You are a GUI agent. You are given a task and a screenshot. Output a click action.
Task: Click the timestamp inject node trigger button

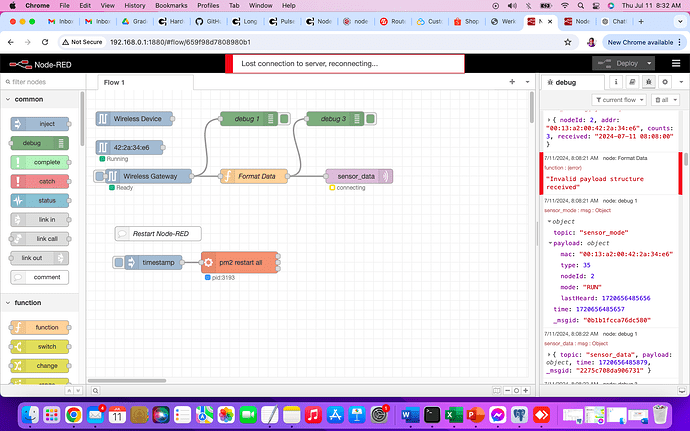point(119,262)
